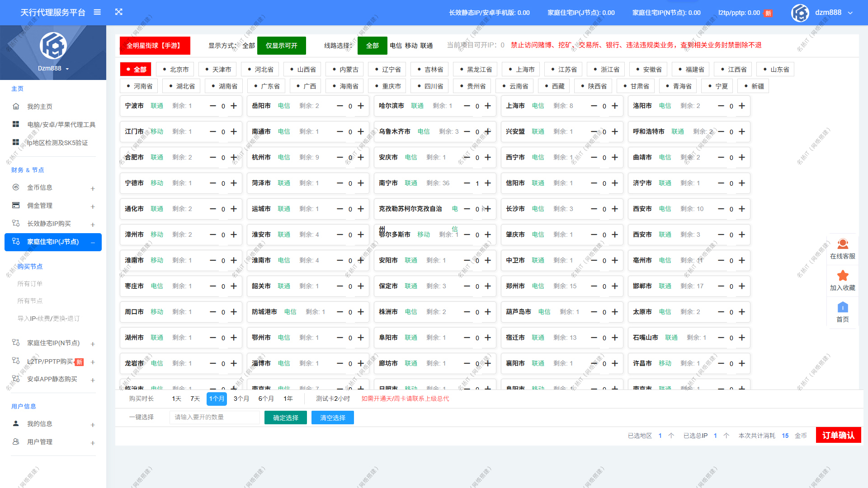Viewport: 868px width, 488px height.
Task: Click the add-to-favorites star icon
Action: point(842,276)
